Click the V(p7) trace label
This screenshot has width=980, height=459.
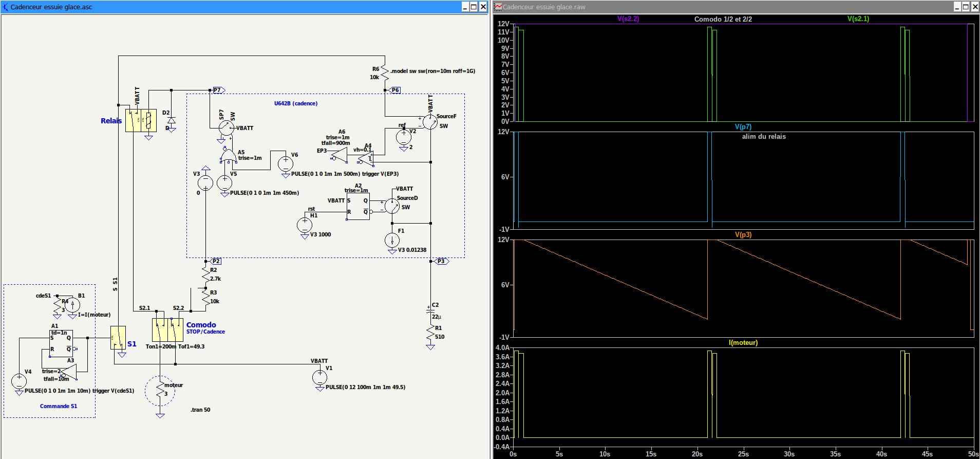click(743, 127)
